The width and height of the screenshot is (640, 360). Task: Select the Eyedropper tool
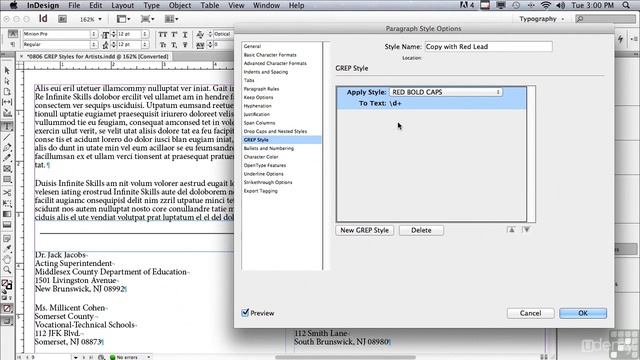7,249
